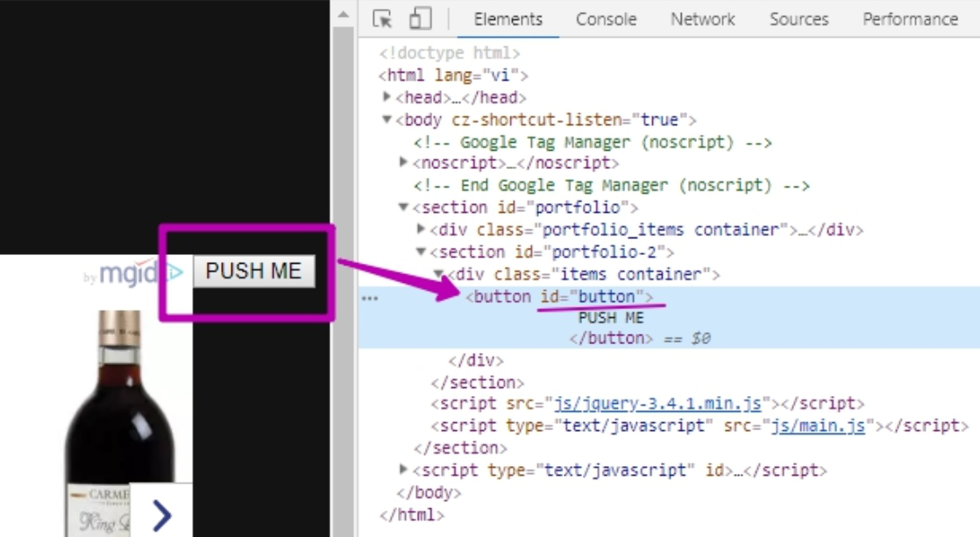The image size is (980, 537).
Task: Activate the inspect element picker icon
Action: [382, 18]
